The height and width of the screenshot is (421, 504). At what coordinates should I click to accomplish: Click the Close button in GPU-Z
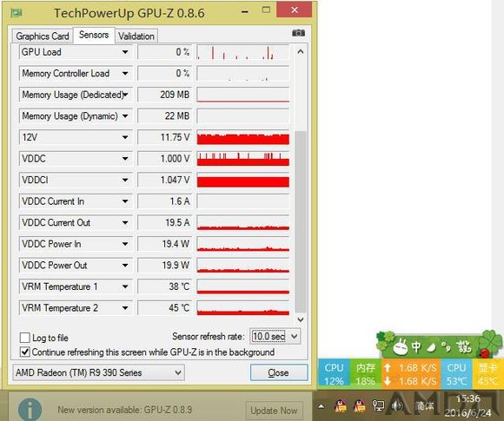click(x=279, y=372)
